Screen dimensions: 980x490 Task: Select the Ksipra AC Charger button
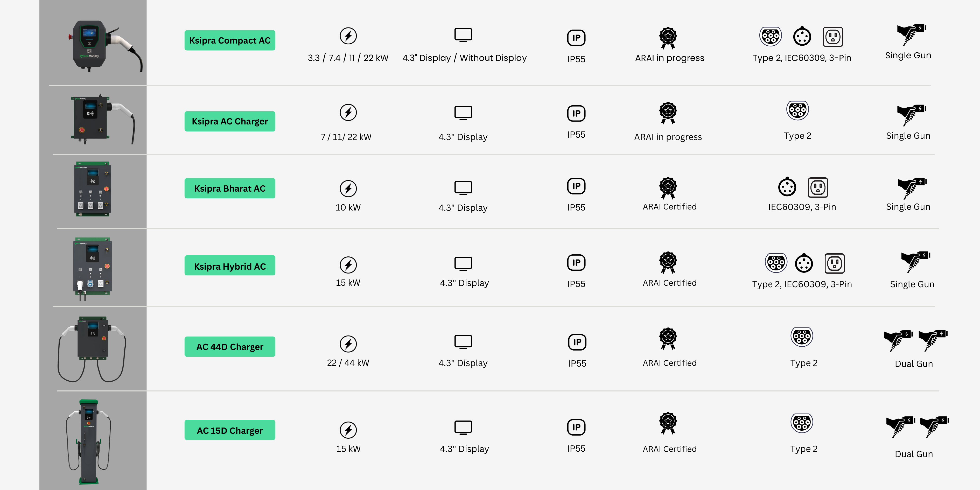(230, 121)
